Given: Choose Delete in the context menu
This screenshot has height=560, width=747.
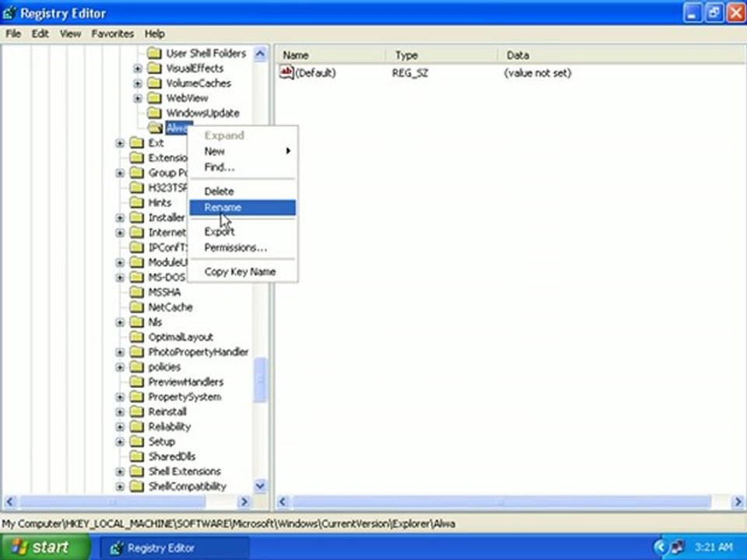Looking at the screenshot, I should coord(243,191).
